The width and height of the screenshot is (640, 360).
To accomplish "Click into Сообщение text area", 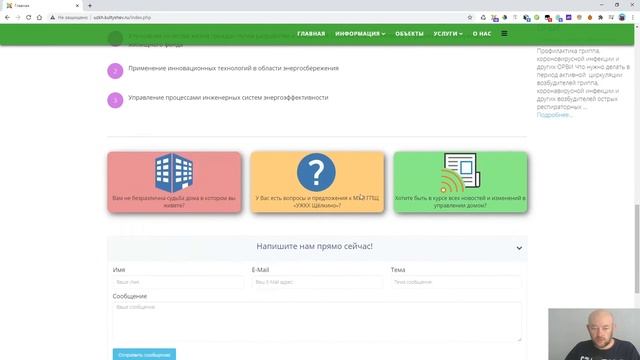I will point(317,322).
